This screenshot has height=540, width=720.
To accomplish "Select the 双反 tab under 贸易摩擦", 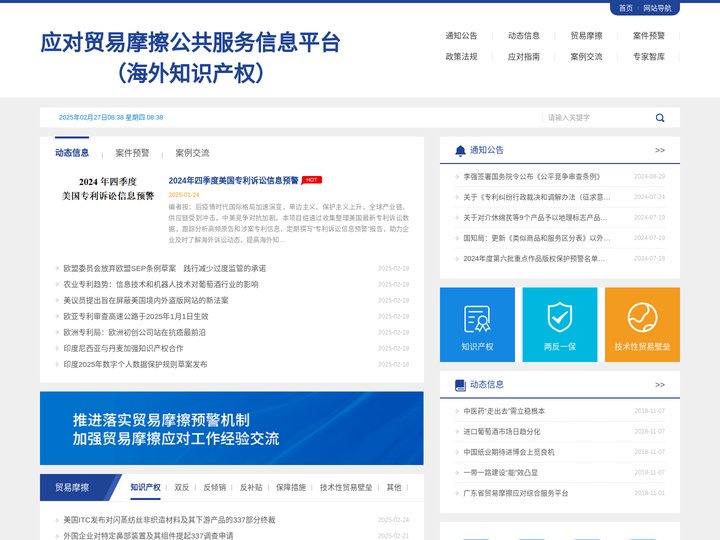I will coord(181,488).
